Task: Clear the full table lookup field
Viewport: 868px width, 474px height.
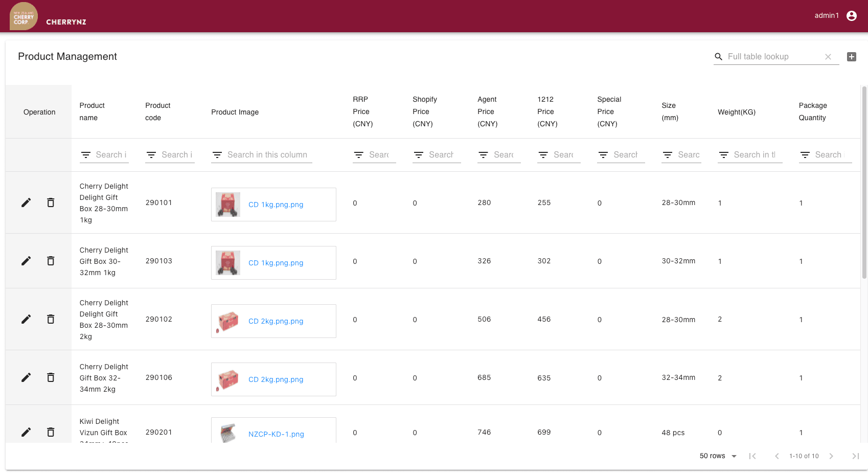Action: tap(828, 57)
